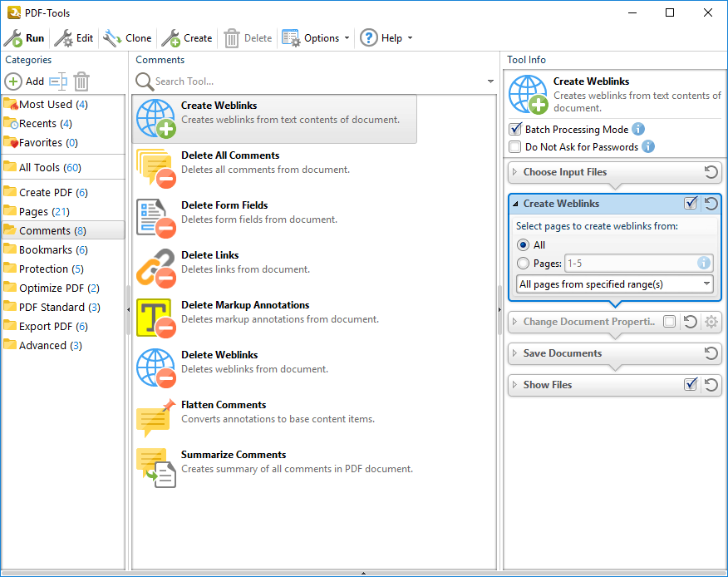Select the Delete All Comments tool icon

[x=156, y=169]
